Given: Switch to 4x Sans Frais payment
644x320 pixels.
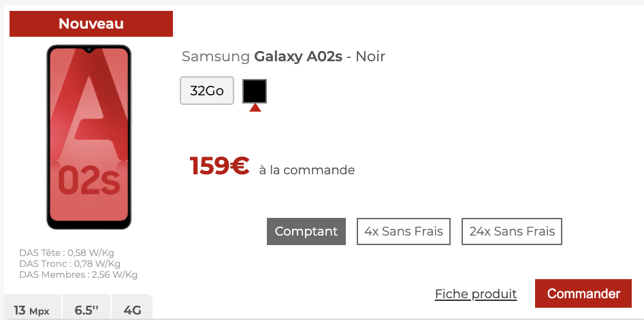Looking at the screenshot, I should (x=404, y=231).
